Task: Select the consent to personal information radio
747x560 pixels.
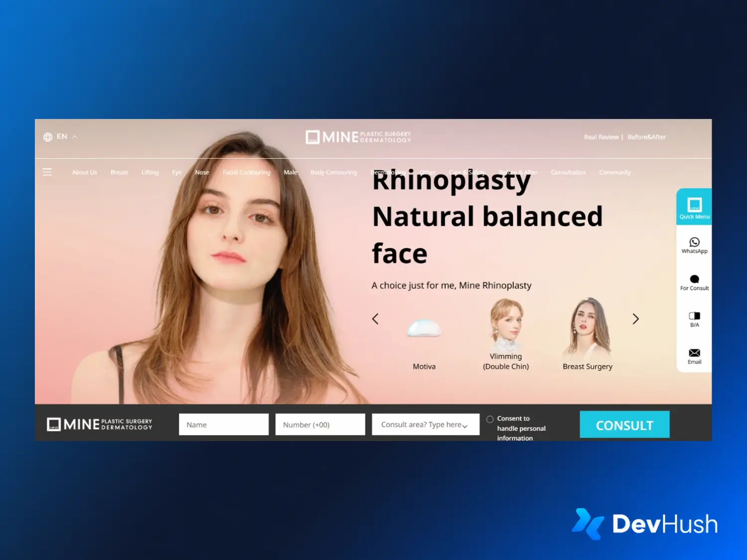Action: point(490,420)
